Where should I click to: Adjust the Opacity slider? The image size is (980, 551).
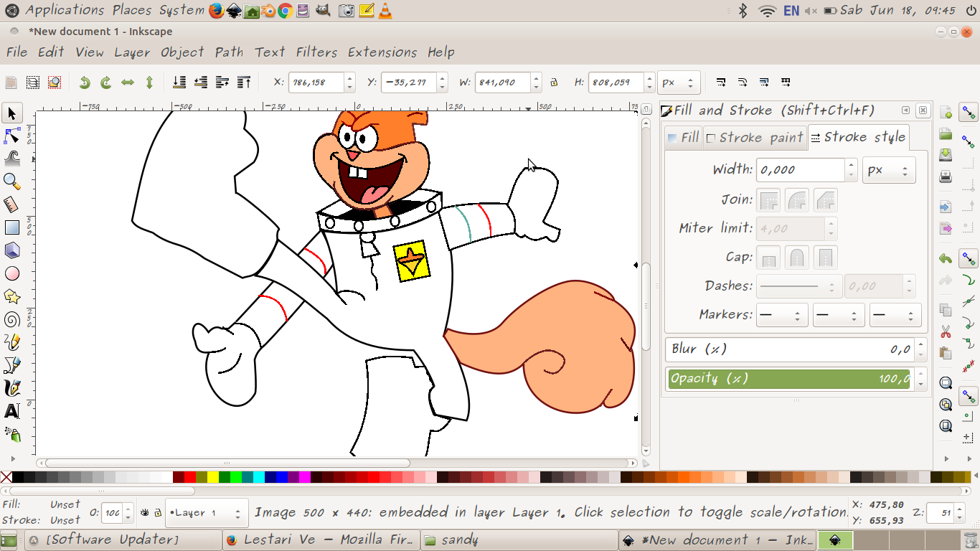pyautogui.click(x=789, y=379)
